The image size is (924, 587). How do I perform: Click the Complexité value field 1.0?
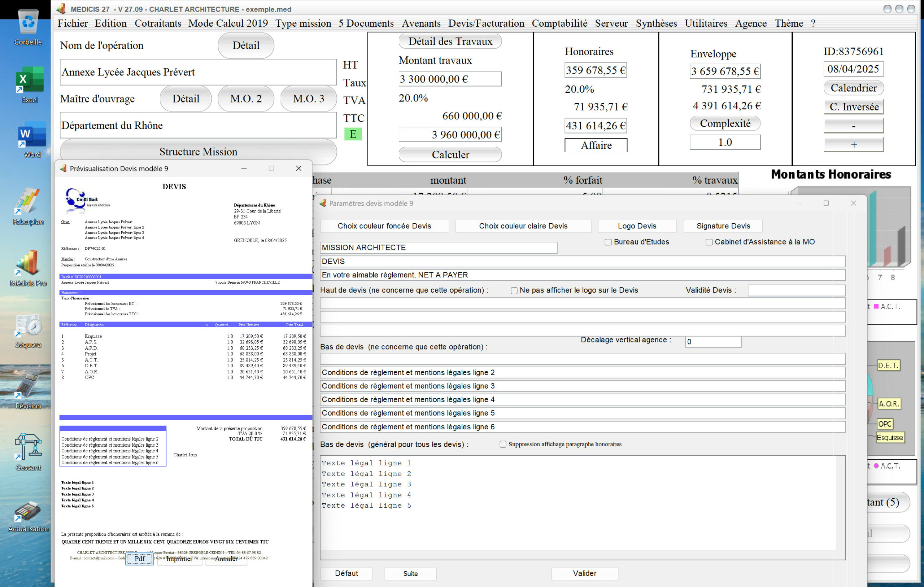click(x=724, y=142)
